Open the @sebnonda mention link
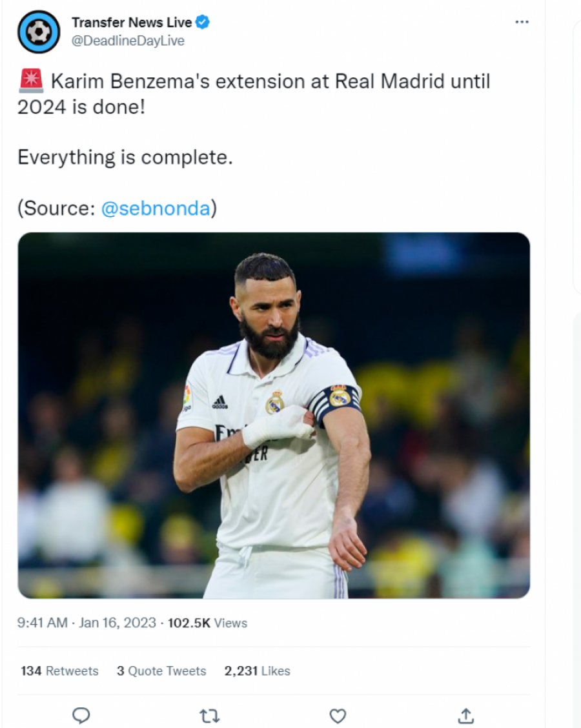581x728 pixels. coord(156,208)
